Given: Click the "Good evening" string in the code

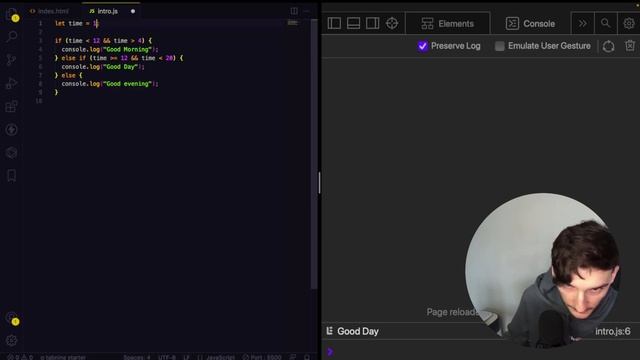Looking at the screenshot, I should [x=127, y=84].
